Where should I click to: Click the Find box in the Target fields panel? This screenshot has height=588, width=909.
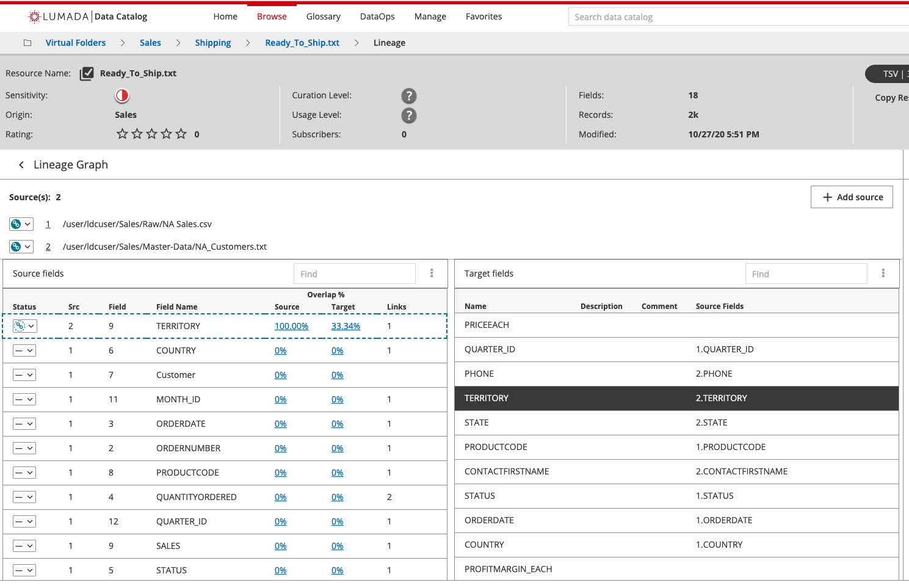(x=806, y=273)
